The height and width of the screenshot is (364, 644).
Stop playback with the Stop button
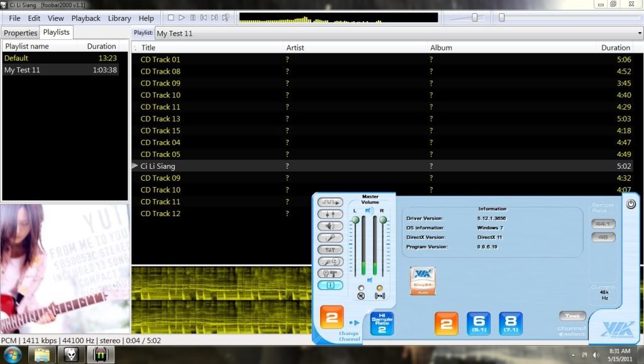[x=171, y=18]
